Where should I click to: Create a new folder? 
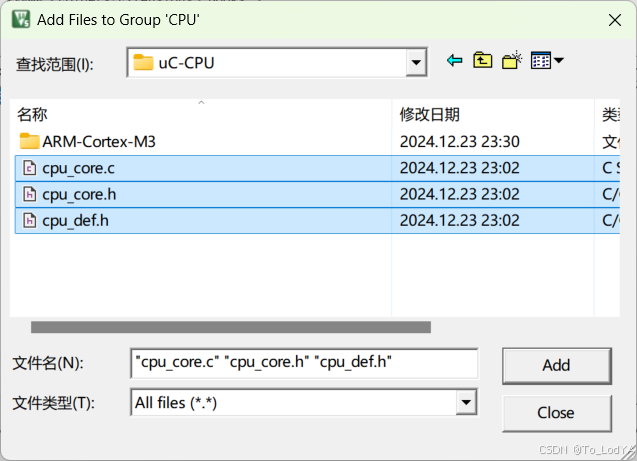[x=511, y=61]
